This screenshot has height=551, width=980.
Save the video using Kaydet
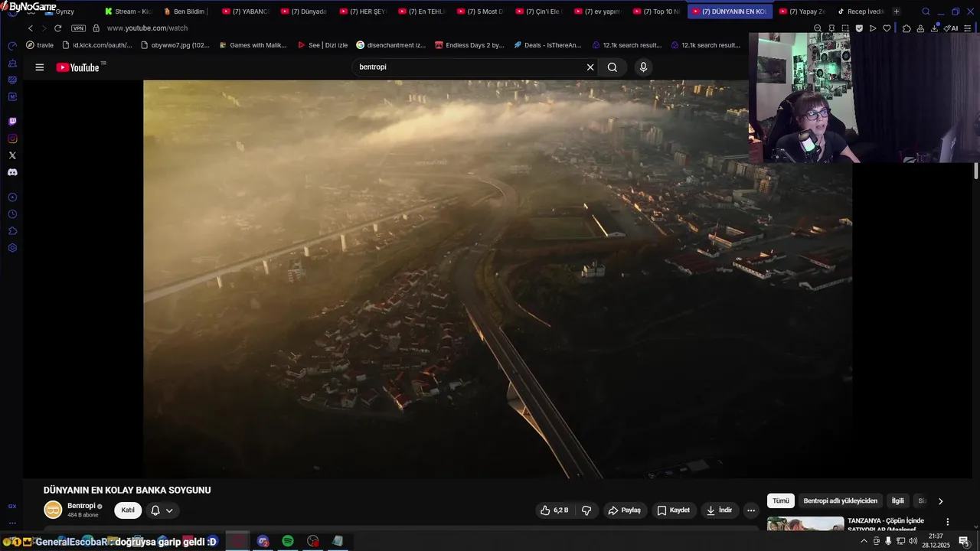674,510
